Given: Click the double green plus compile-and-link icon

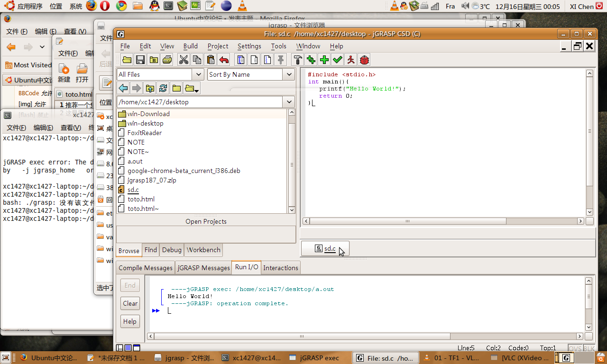Looking at the screenshot, I should 311,60.
